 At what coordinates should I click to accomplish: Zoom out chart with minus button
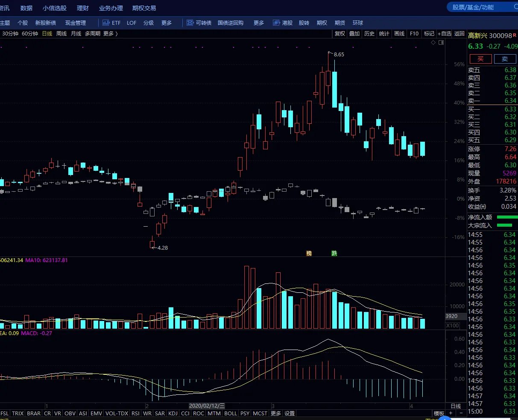point(461,413)
